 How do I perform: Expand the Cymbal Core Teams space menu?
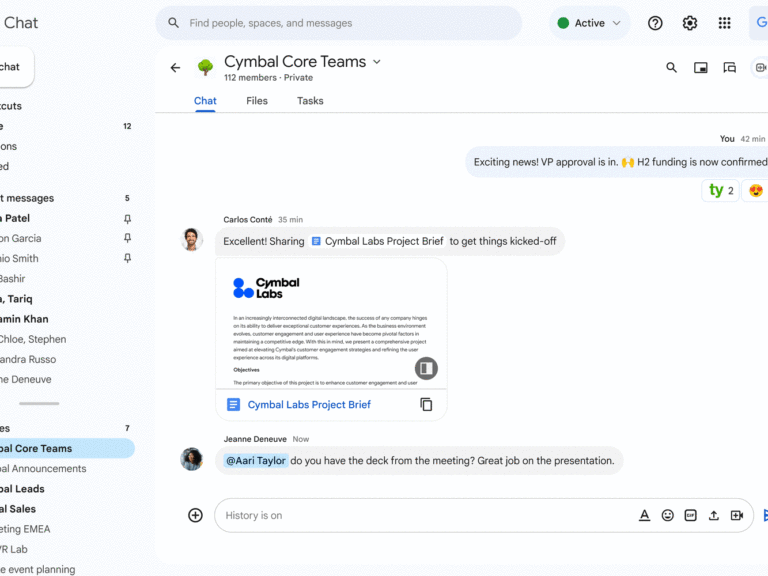coord(377,62)
